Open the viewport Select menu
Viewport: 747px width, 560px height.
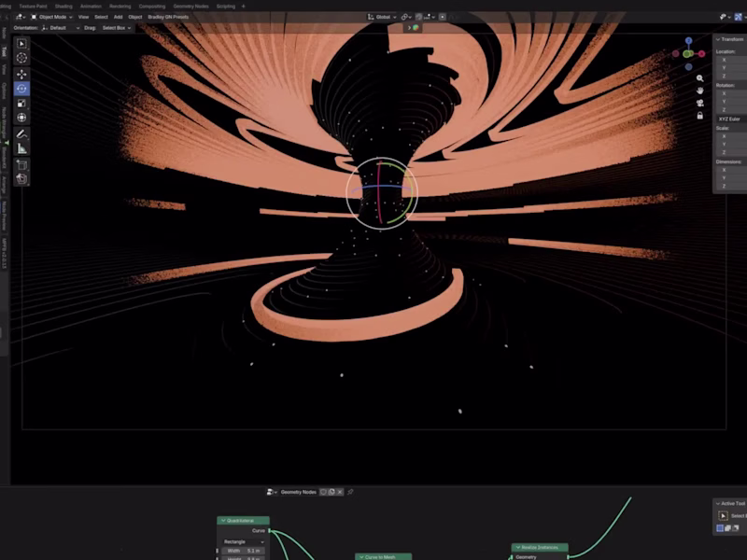pyautogui.click(x=101, y=17)
